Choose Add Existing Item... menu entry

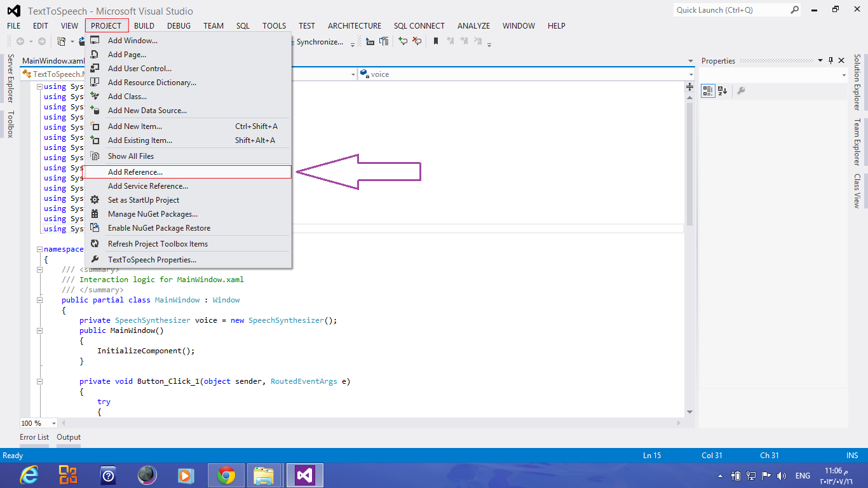click(188, 140)
